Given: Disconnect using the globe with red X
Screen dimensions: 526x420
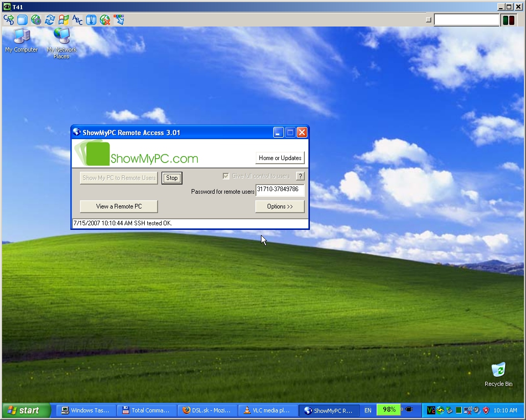Looking at the screenshot, I should [105, 20].
